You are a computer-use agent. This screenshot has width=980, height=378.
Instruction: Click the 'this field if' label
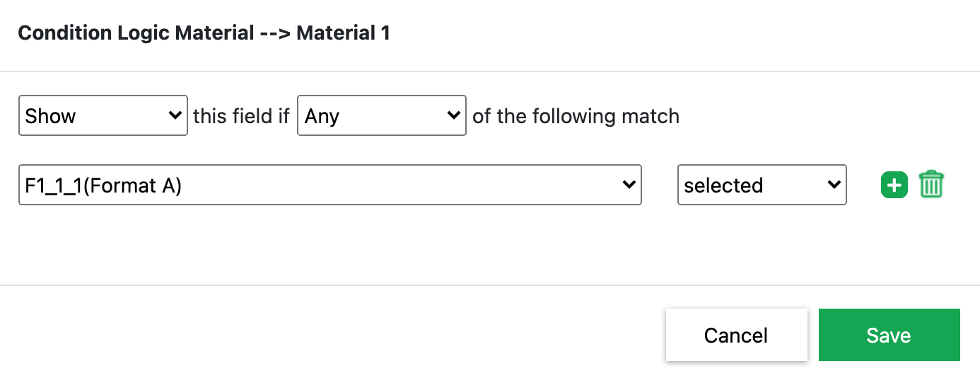click(x=242, y=116)
